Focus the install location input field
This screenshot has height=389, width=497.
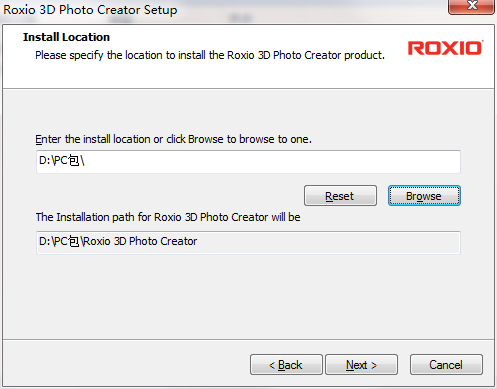coord(248,162)
